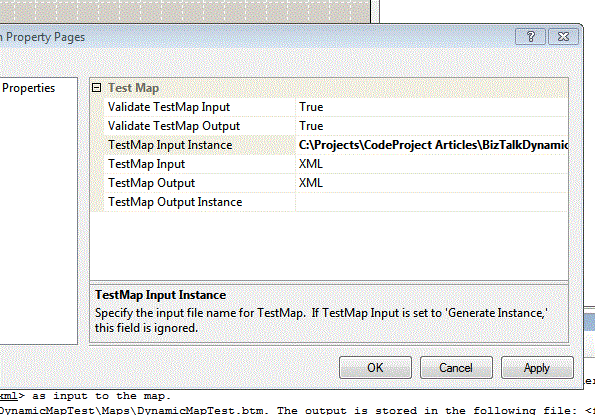Change the TestMap Input XML value
Screen dimensions: 595x415
click(432, 164)
